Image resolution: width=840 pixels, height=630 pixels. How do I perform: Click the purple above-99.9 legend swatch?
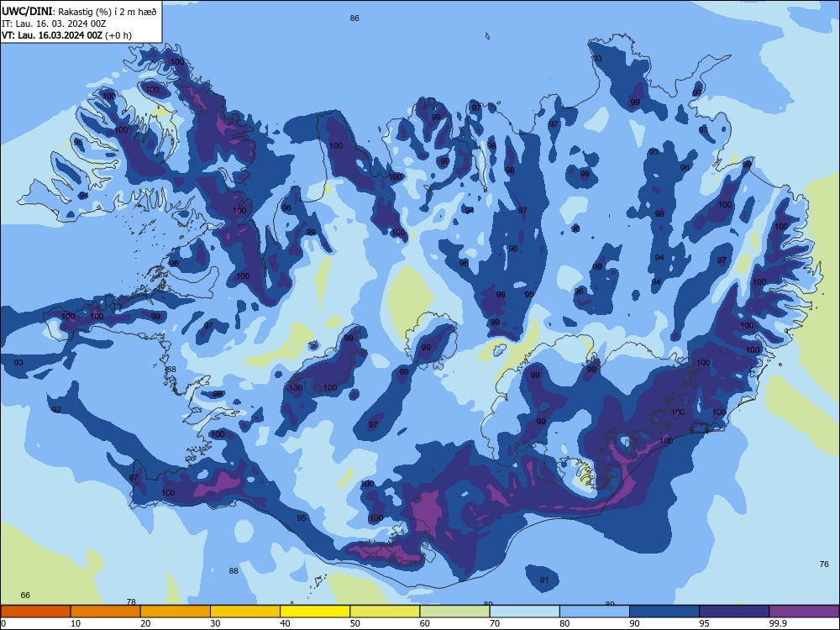[x=804, y=612]
